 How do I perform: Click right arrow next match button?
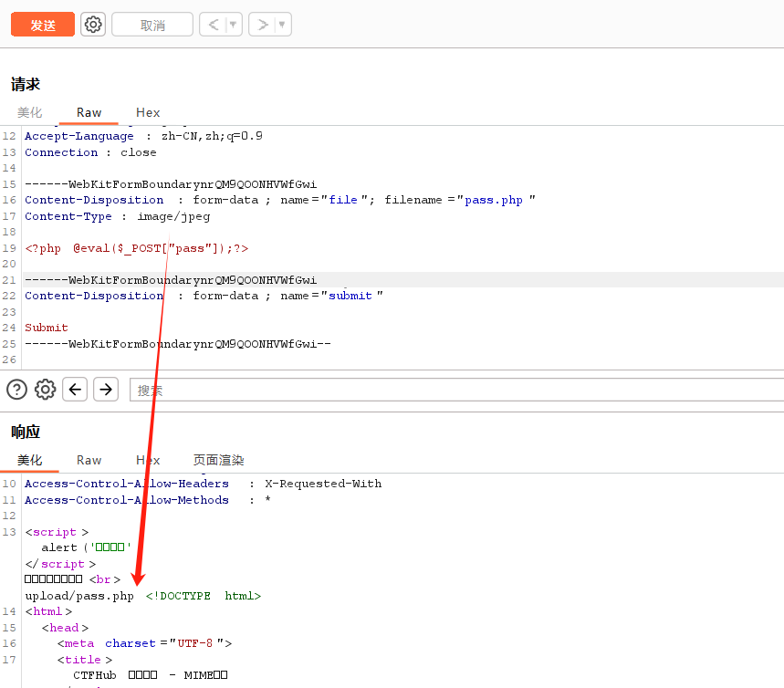tap(106, 389)
